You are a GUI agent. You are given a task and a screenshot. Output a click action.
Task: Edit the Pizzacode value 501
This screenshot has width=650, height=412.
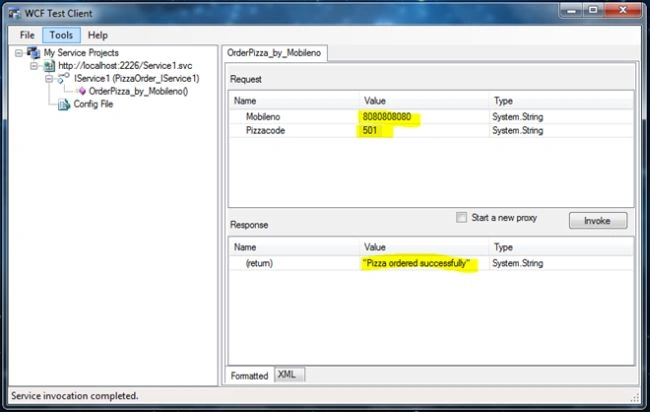[x=370, y=131]
